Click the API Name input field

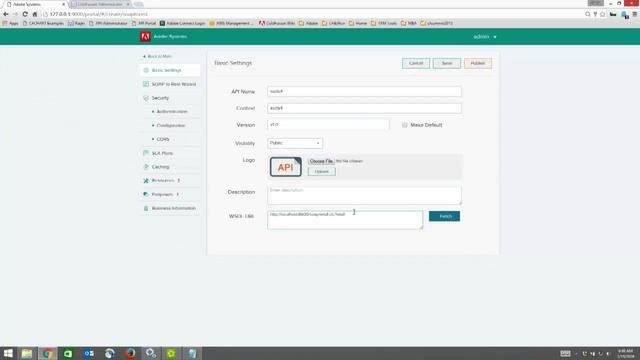point(364,91)
